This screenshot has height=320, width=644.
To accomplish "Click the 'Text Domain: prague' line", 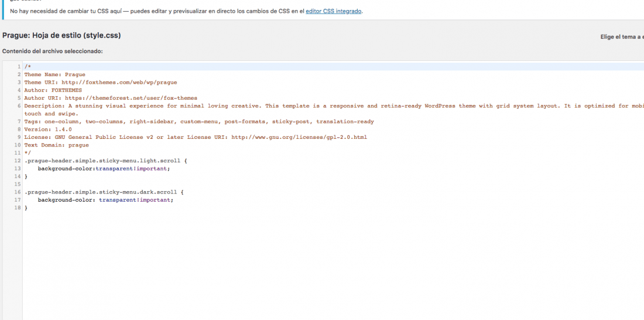I will pos(56,145).
